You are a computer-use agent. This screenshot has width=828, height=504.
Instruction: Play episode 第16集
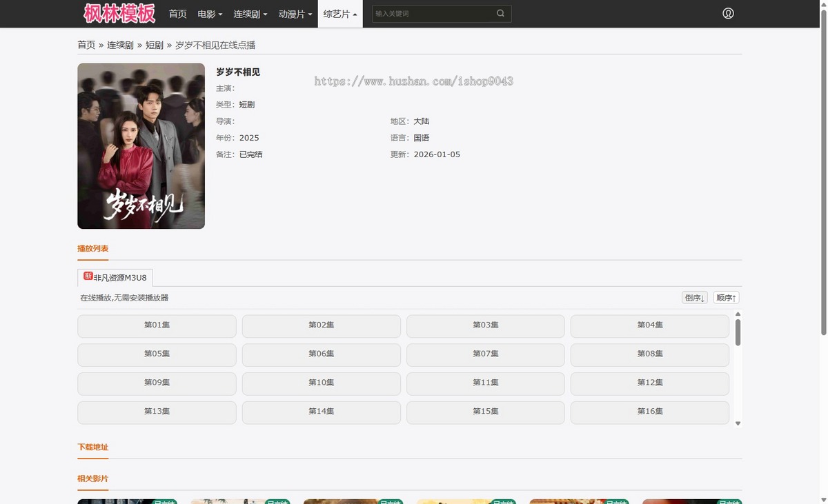coord(650,412)
